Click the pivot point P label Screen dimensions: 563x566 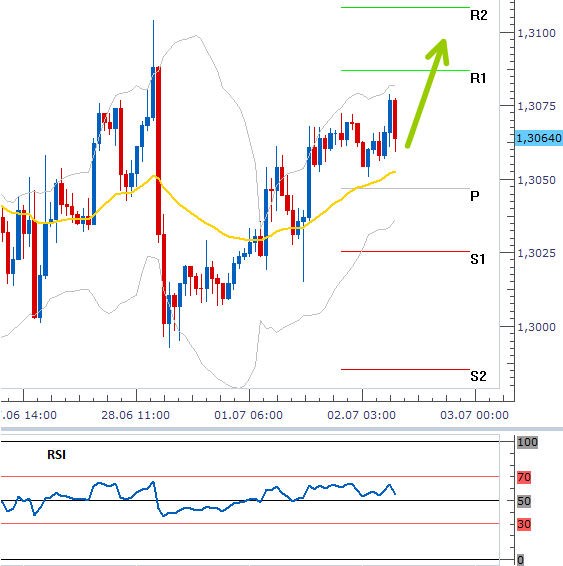pos(475,196)
